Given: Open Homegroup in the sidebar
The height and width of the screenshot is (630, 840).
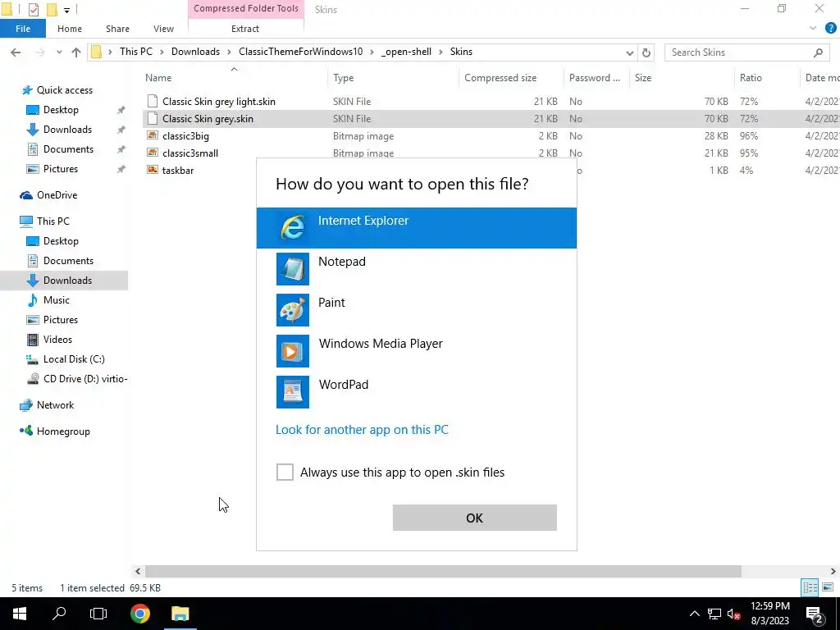Looking at the screenshot, I should [63, 431].
